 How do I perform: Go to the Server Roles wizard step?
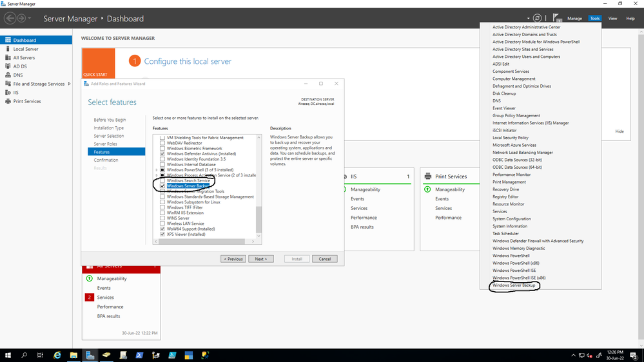pyautogui.click(x=105, y=144)
